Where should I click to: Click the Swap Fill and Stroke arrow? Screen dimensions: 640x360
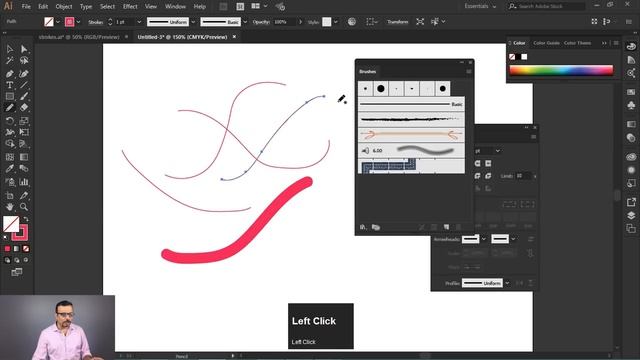coord(26,219)
